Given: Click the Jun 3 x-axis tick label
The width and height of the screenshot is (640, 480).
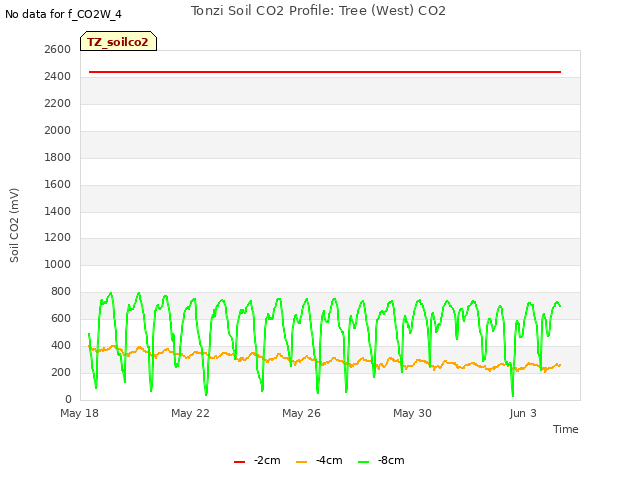Looking at the screenshot, I should pyautogui.click(x=523, y=413).
